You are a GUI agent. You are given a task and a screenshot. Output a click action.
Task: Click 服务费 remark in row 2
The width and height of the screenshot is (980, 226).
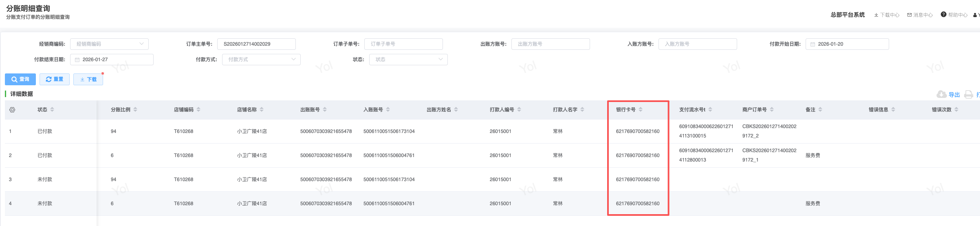tap(813, 155)
